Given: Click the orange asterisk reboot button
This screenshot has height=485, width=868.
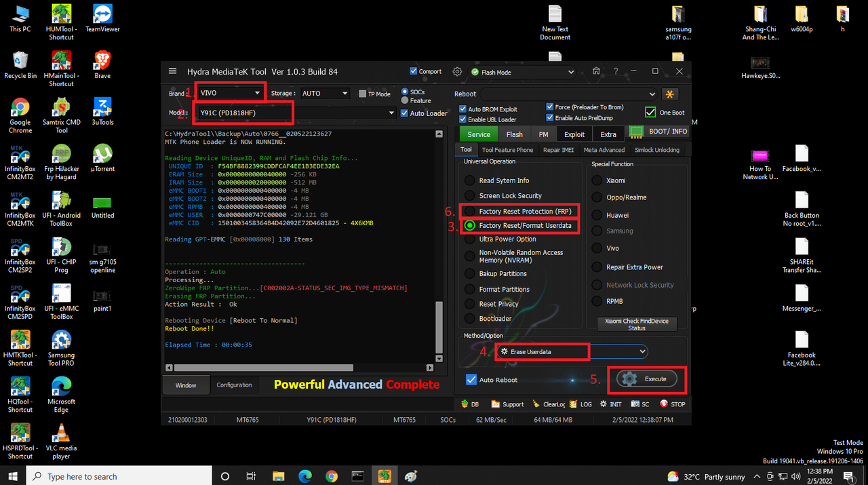Looking at the screenshot, I should point(671,94).
